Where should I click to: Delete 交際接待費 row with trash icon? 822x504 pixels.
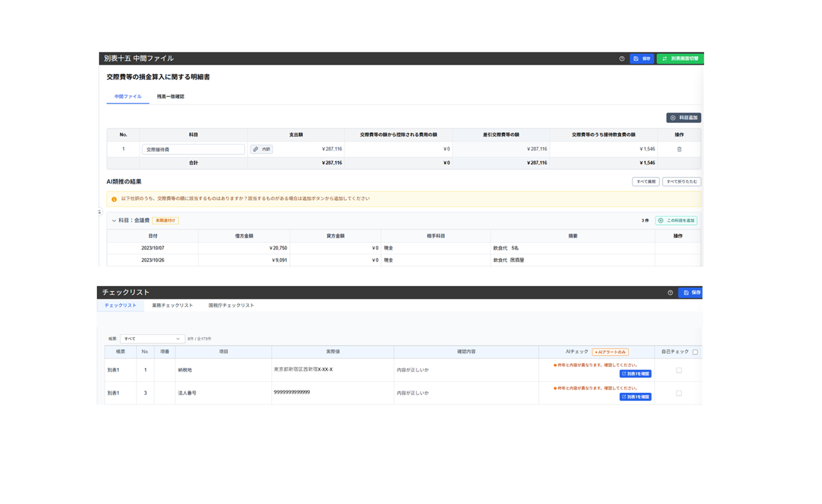pos(679,149)
